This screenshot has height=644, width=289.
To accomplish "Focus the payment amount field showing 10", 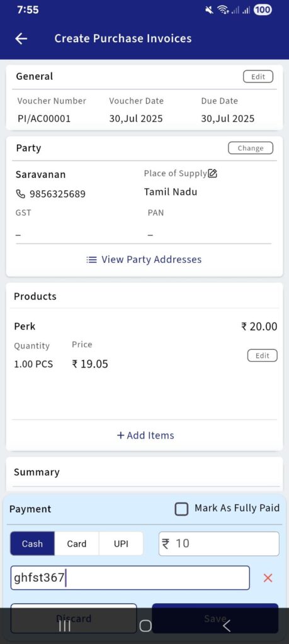I will coord(218,543).
